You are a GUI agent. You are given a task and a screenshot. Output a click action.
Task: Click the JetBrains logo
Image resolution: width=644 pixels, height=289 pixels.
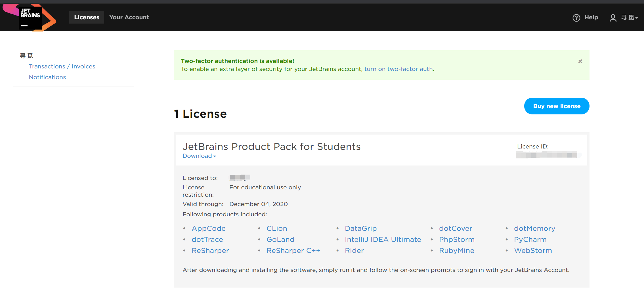pos(29,17)
